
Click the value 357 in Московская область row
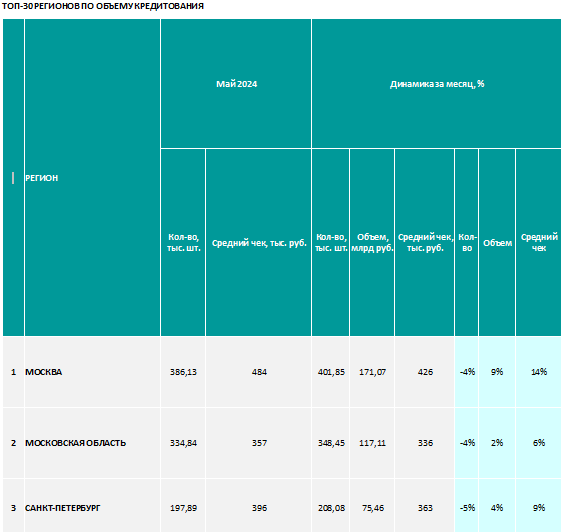click(x=259, y=443)
